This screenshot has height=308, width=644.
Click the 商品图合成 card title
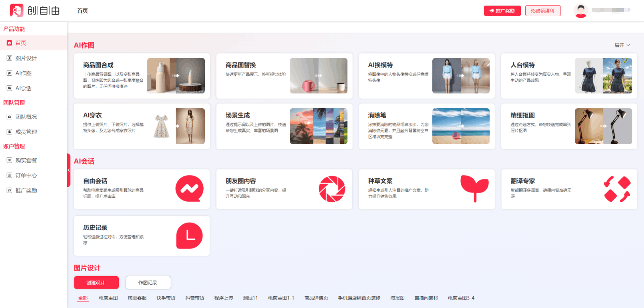click(98, 65)
